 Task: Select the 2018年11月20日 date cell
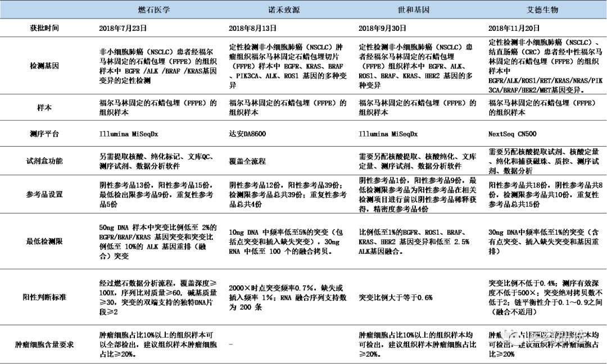[x=515, y=28]
